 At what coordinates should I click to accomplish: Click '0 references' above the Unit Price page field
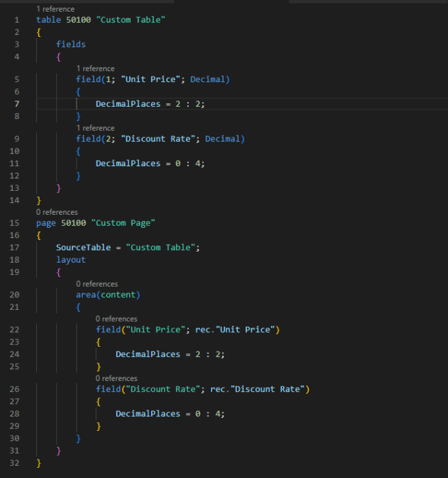(116, 319)
